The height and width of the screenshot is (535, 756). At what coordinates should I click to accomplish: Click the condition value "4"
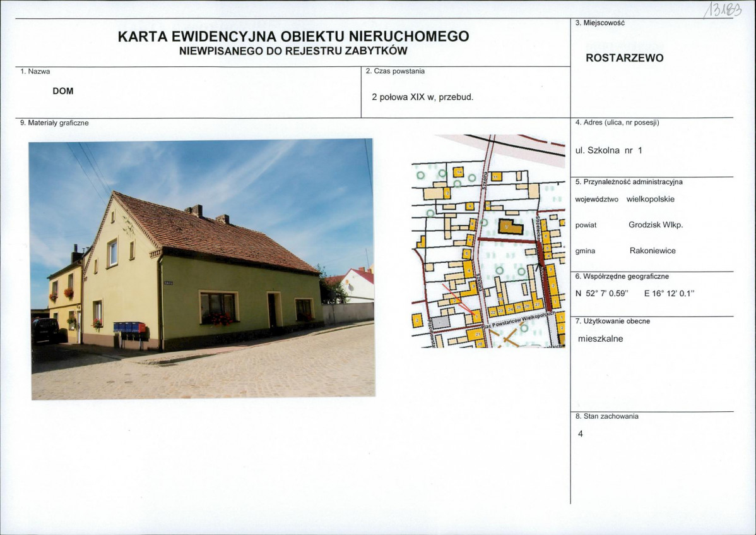click(x=581, y=434)
